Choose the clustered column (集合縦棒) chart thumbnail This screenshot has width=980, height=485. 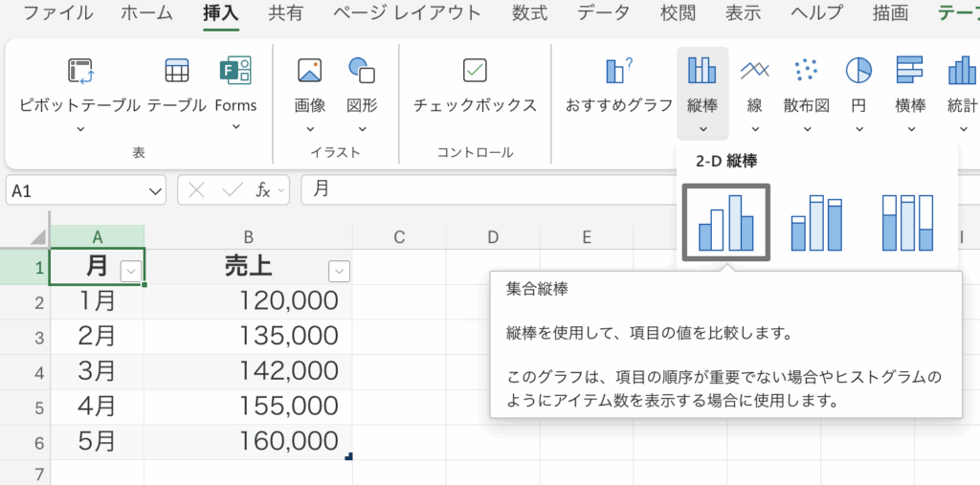coord(725,223)
